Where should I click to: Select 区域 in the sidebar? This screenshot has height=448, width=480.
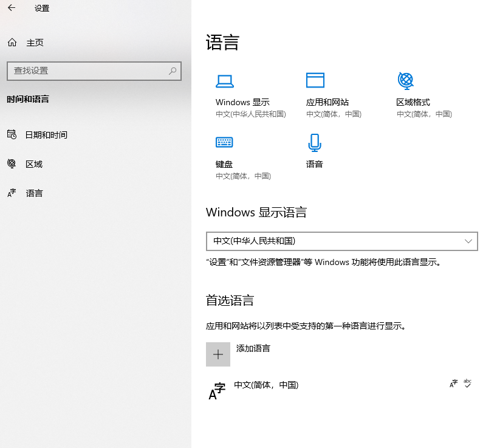click(34, 164)
